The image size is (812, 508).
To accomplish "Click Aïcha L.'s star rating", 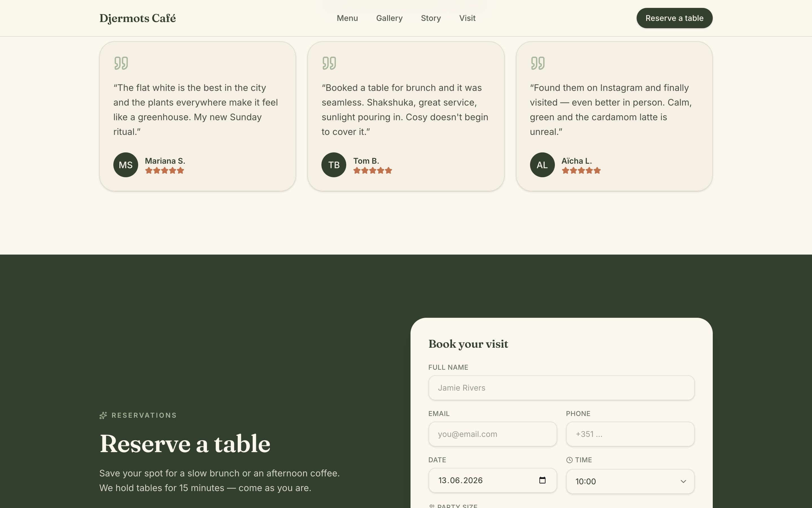I will 581,170.
